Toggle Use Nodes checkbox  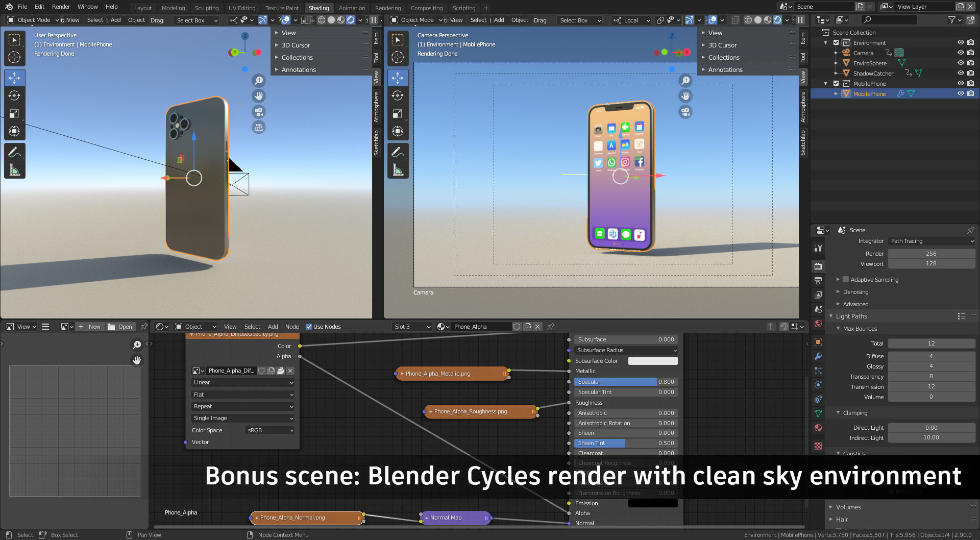(309, 327)
